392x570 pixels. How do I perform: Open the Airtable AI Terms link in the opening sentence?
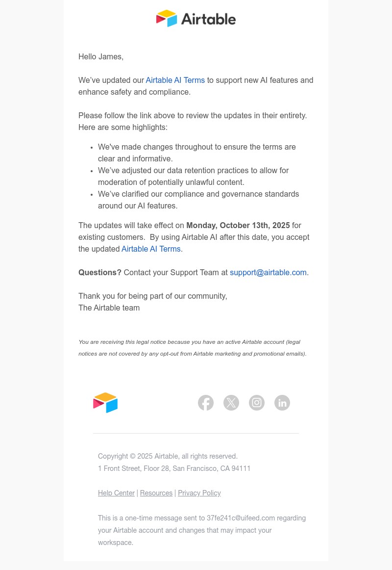pos(175,80)
